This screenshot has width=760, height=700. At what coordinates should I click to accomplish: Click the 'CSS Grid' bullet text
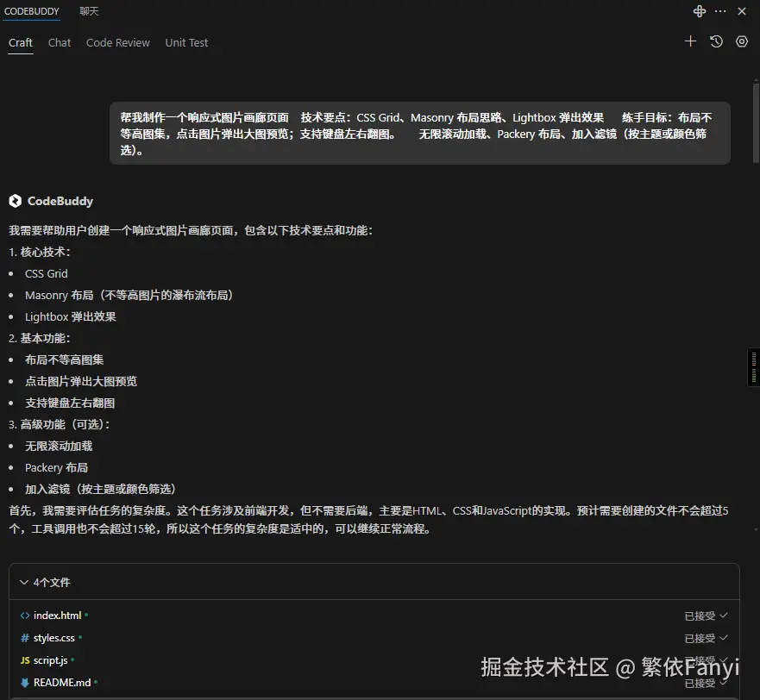[46, 273]
